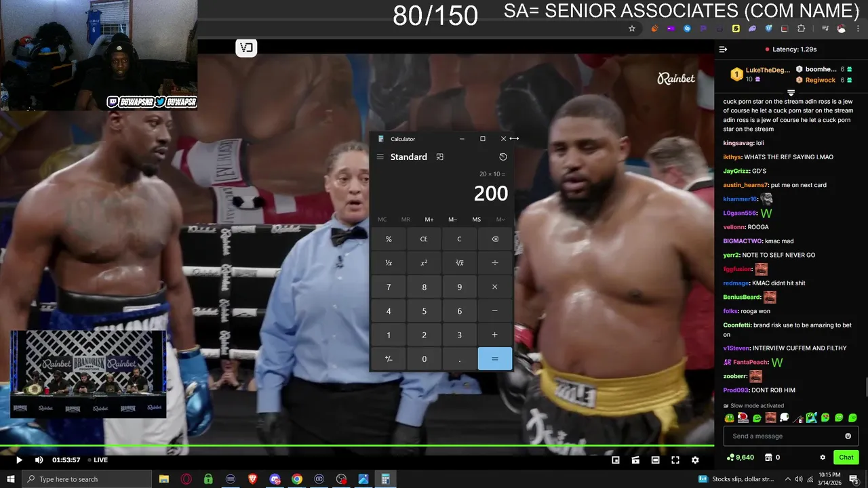The image size is (868, 488).
Task: Open the browser three-dot menu
Action: (x=859, y=28)
